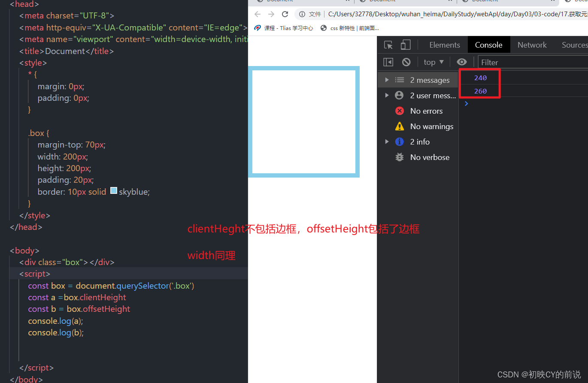Select the 2 info messages filter
Screen dimensions: 588x383
coord(420,142)
